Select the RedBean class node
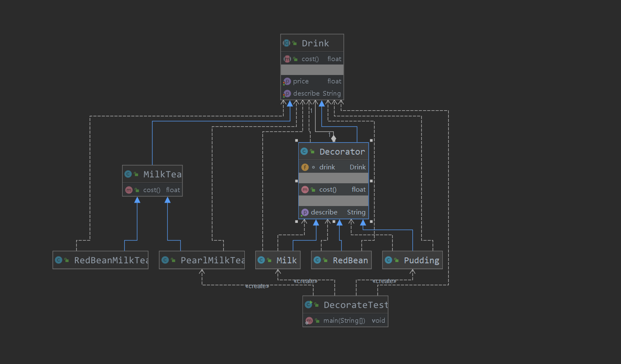The width and height of the screenshot is (621, 364). 342,260
